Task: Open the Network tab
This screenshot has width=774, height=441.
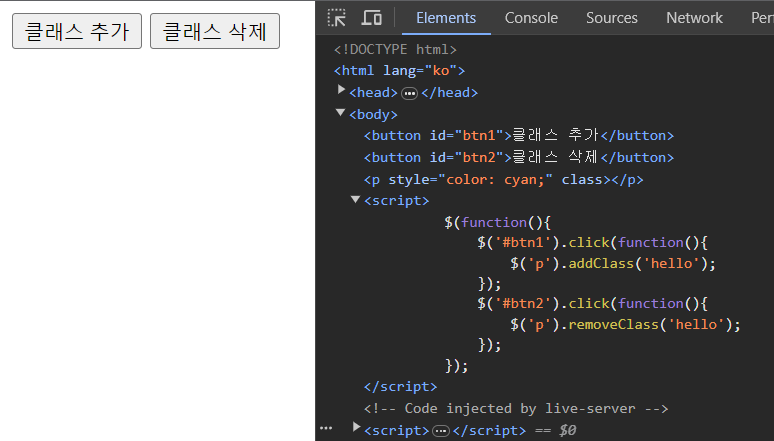Action: (x=694, y=18)
